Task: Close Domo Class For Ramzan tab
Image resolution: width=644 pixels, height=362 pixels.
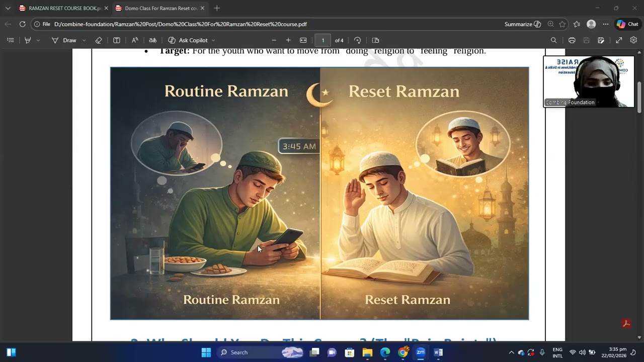Action: [202, 8]
